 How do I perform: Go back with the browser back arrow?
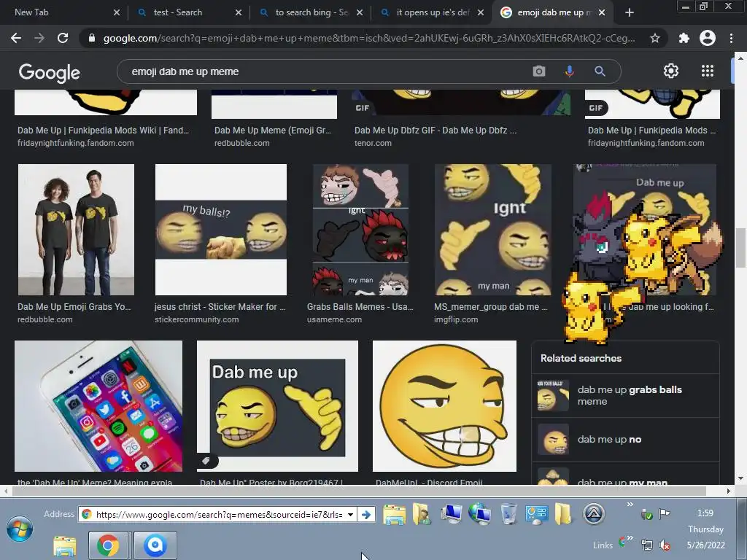tap(16, 38)
